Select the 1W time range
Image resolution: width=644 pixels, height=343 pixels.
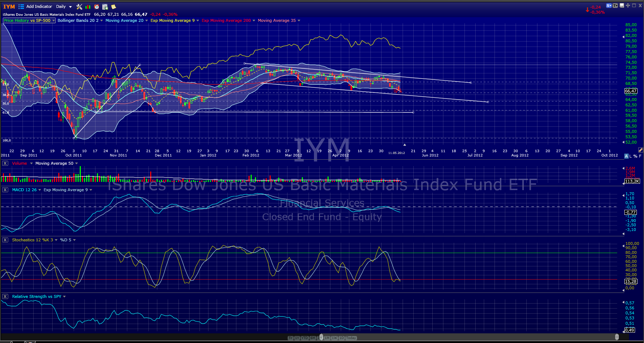pos(334,338)
